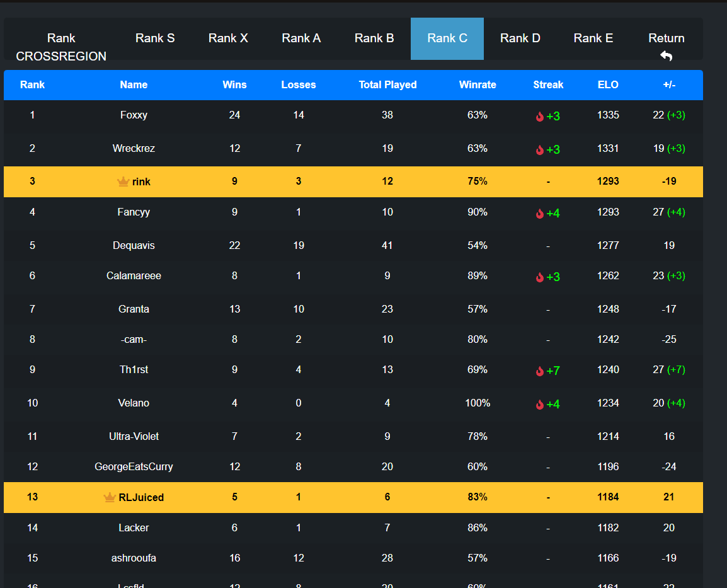The width and height of the screenshot is (727, 588).
Task: Click RLJuiced's ELO value 1184
Action: pyautogui.click(x=608, y=497)
